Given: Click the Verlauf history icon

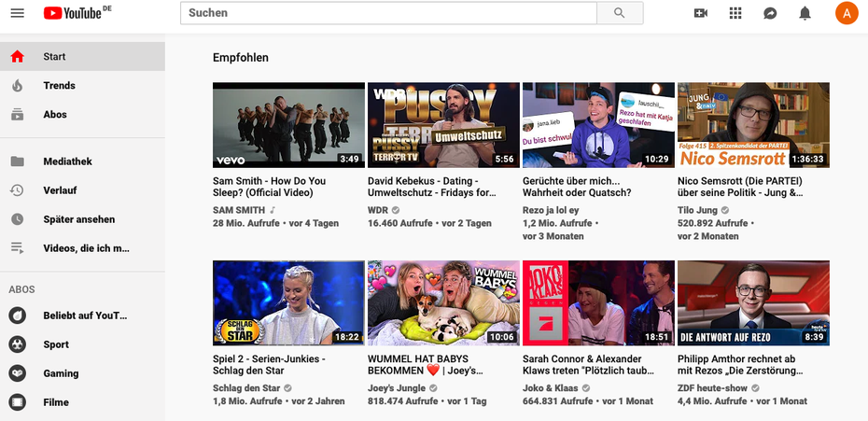Looking at the screenshot, I should [x=17, y=190].
